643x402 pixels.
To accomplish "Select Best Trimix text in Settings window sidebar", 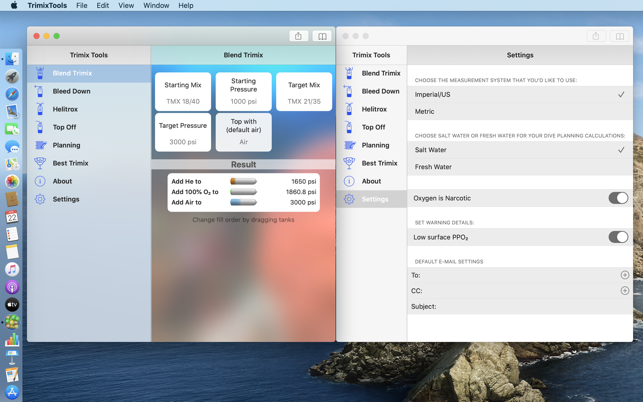I will [379, 163].
